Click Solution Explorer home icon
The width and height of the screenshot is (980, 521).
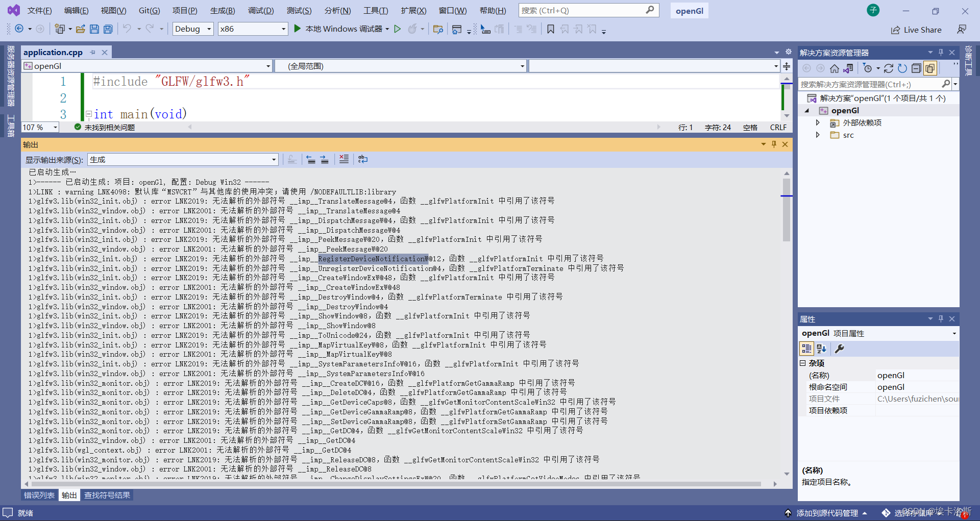[x=835, y=68]
